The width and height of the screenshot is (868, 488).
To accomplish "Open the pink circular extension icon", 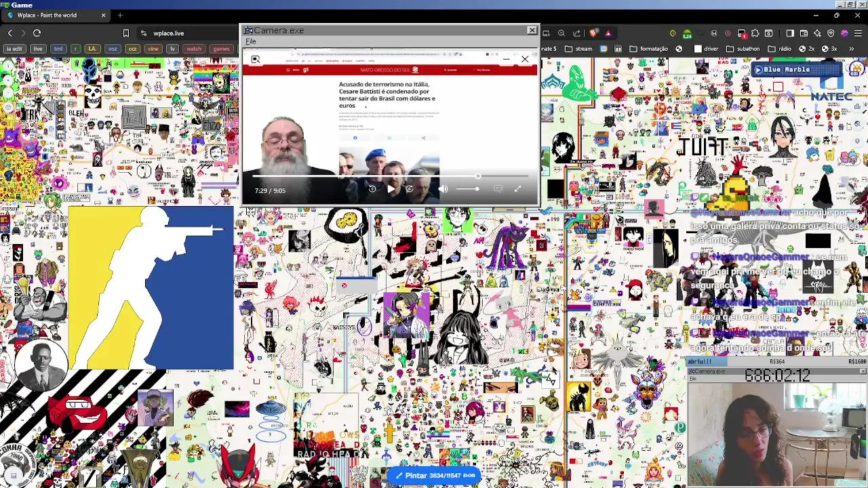I will 728,33.
